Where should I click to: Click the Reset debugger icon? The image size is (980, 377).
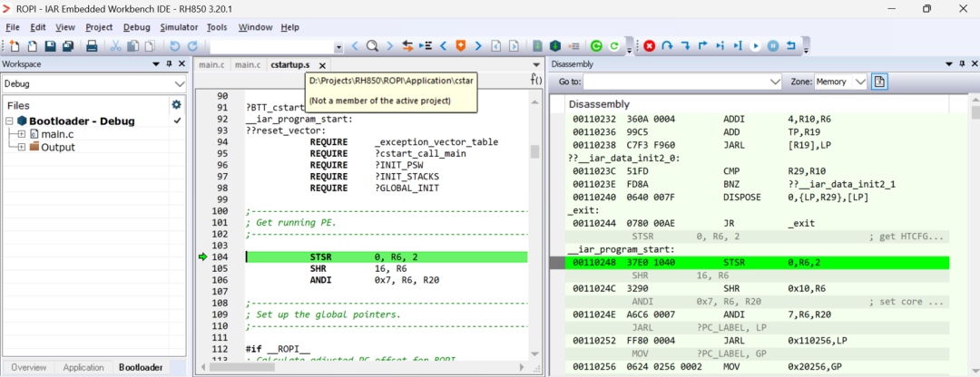791,46
